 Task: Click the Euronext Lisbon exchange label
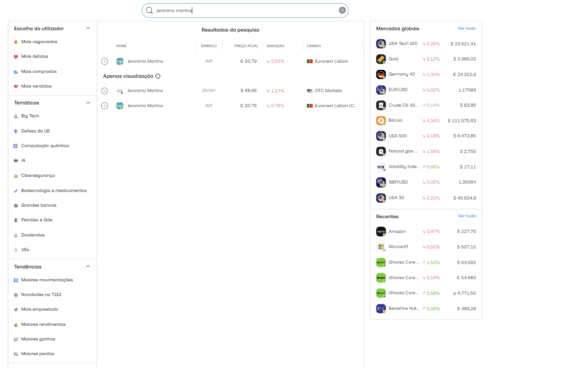(x=331, y=61)
